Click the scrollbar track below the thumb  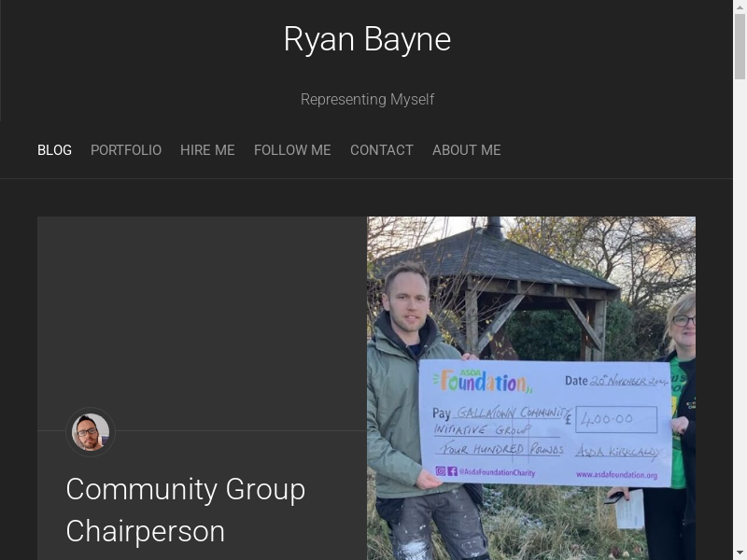[740, 327]
